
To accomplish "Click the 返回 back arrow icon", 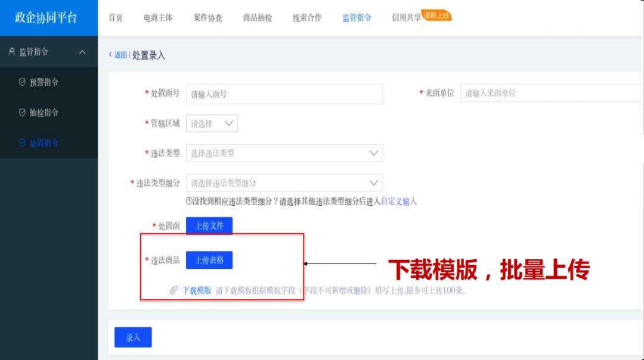I will click(111, 55).
